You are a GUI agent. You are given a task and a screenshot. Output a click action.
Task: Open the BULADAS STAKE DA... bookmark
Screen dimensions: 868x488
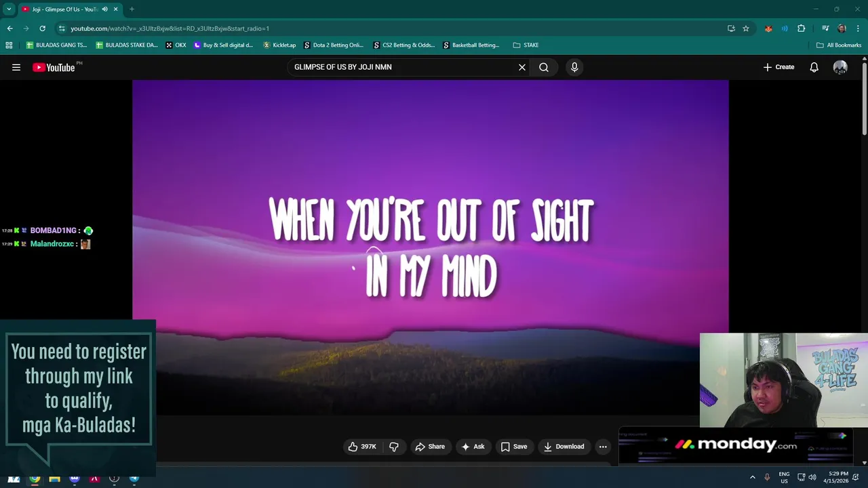pos(127,45)
